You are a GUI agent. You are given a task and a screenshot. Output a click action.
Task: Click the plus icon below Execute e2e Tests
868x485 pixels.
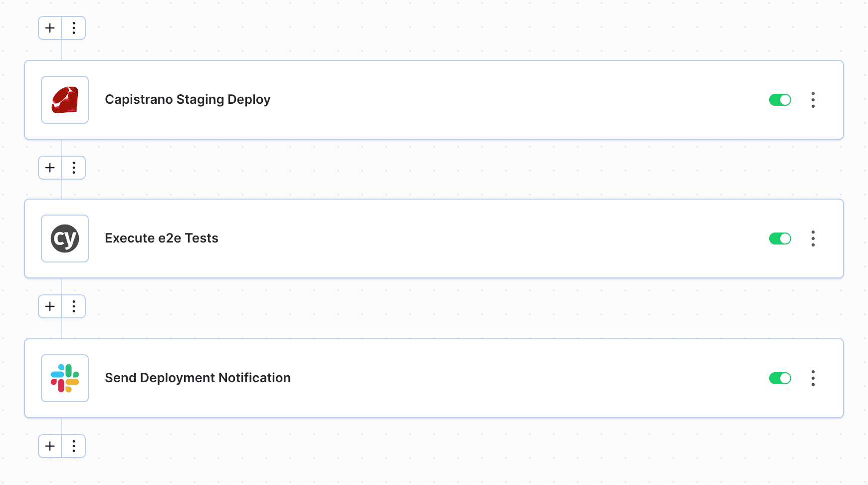pyautogui.click(x=49, y=306)
